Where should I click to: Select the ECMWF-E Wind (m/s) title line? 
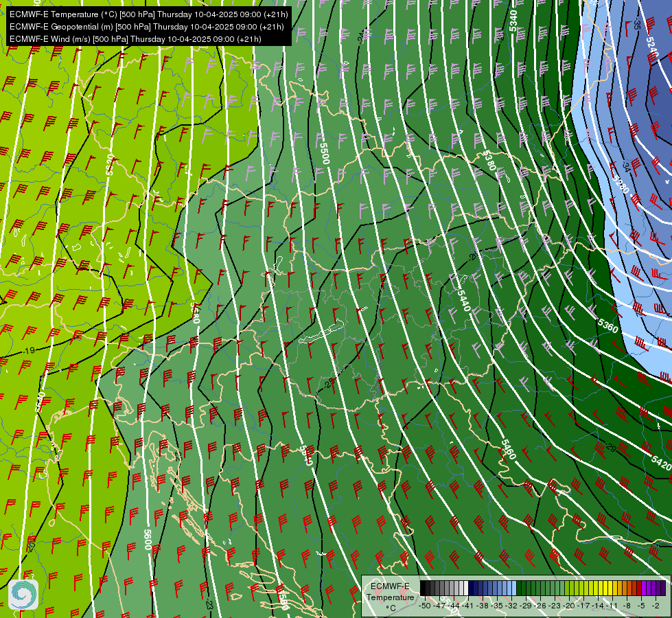pyautogui.click(x=135, y=39)
